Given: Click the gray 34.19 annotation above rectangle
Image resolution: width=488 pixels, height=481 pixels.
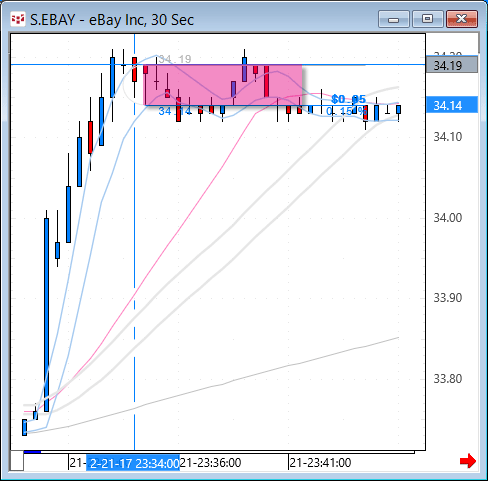Looking at the screenshot, I should [175, 59].
